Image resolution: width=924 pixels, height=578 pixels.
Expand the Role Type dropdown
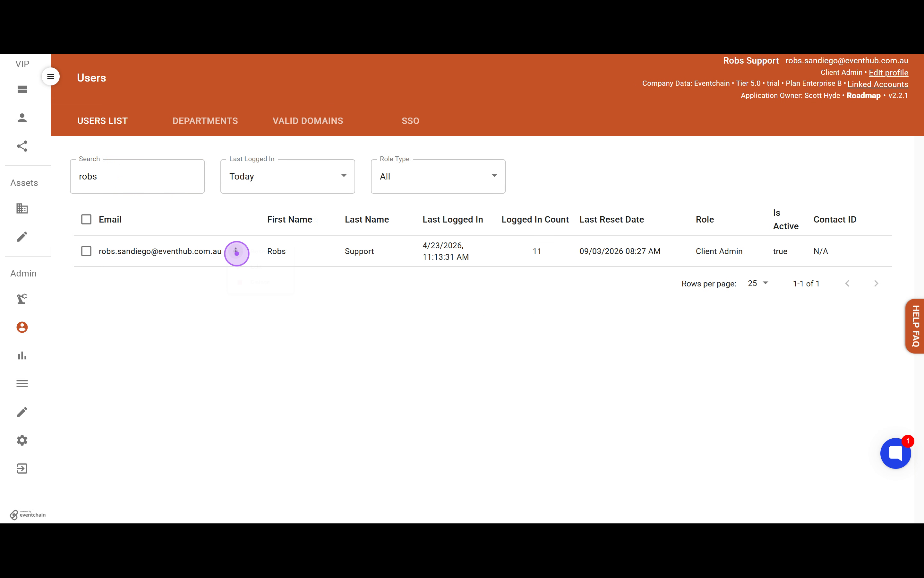(438, 176)
